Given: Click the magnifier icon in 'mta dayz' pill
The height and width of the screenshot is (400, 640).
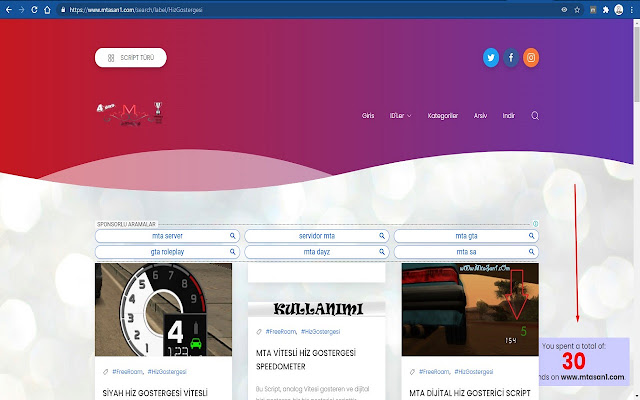Looking at the screenshot, I should coord(382,252).
